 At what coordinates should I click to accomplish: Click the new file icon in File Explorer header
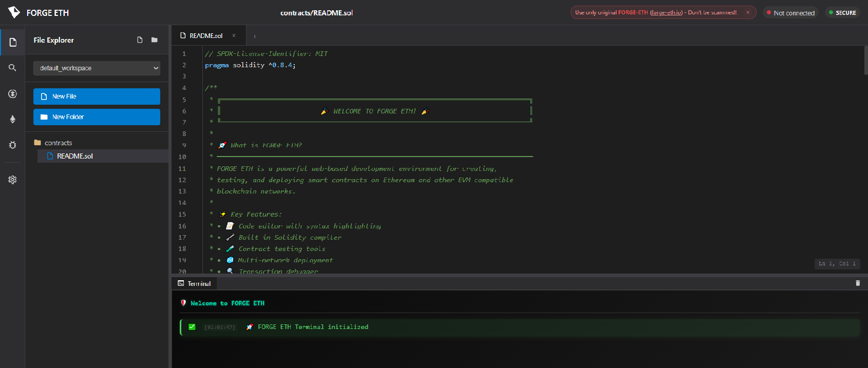click(140, 40)
